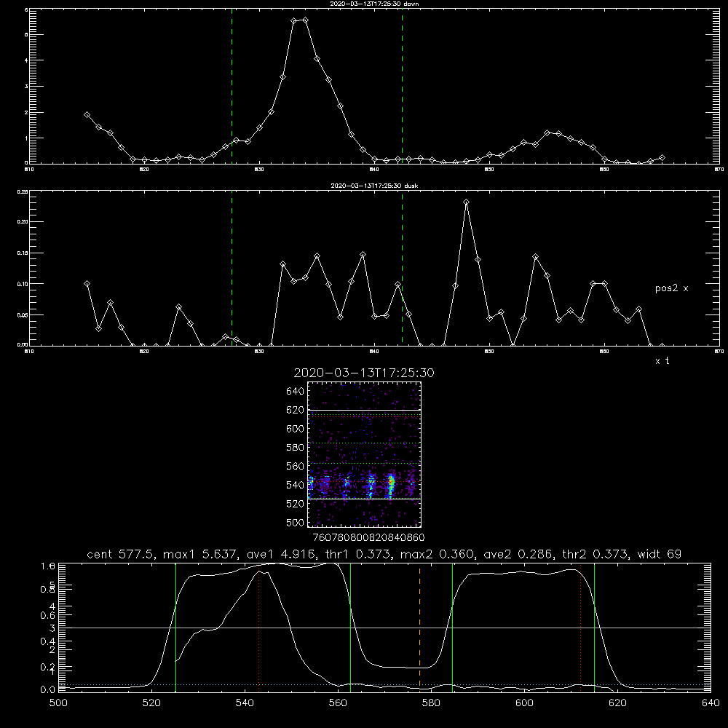The height and width of the screenshot is (728, 728).
Task: Click the upper white horizontal line in spectrogram
Action: click(365, 410)
